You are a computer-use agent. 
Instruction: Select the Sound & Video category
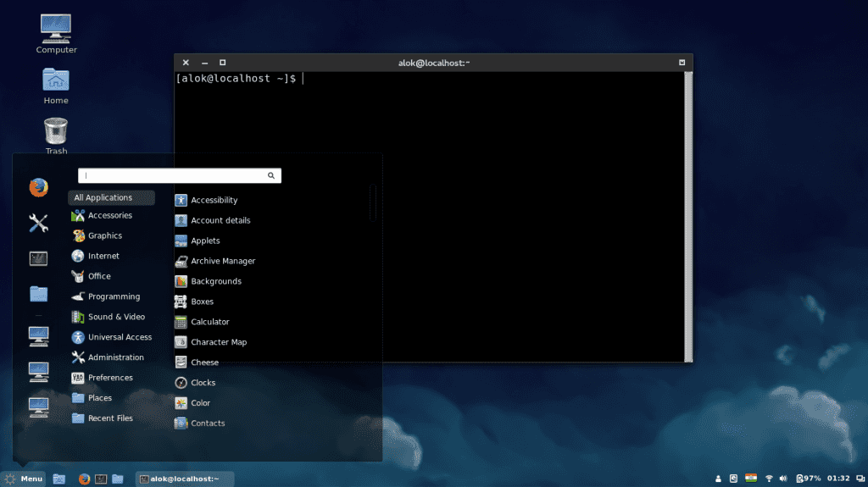(x=116, y=317)
